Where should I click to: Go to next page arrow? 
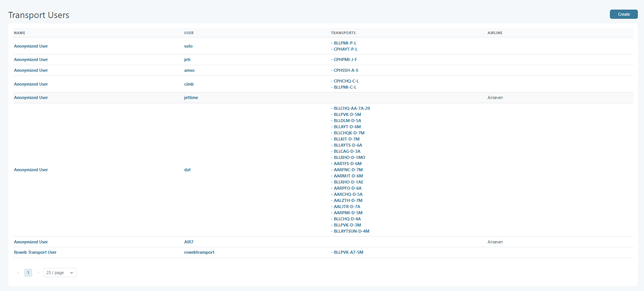[x=38, y=273]
